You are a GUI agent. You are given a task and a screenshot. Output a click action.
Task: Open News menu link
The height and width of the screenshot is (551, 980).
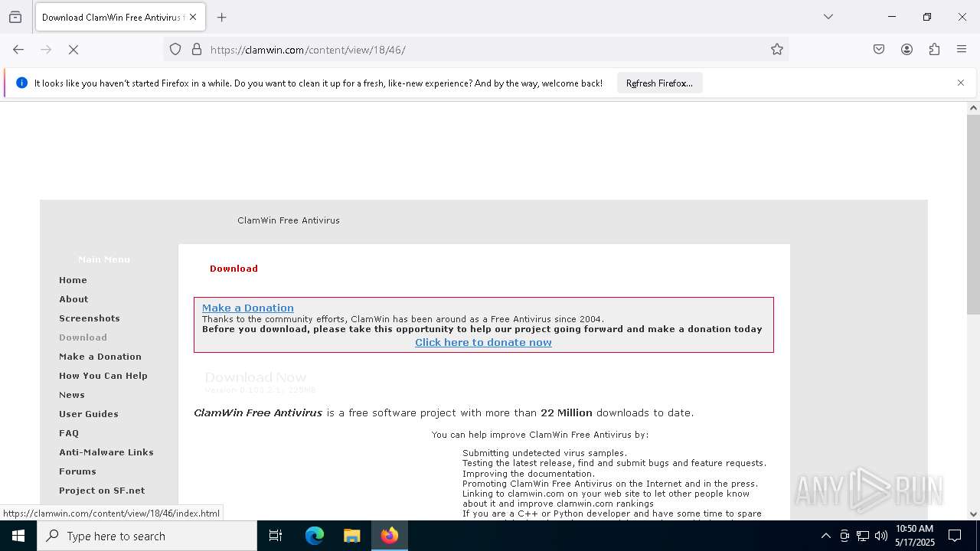[x=72, y=395]
